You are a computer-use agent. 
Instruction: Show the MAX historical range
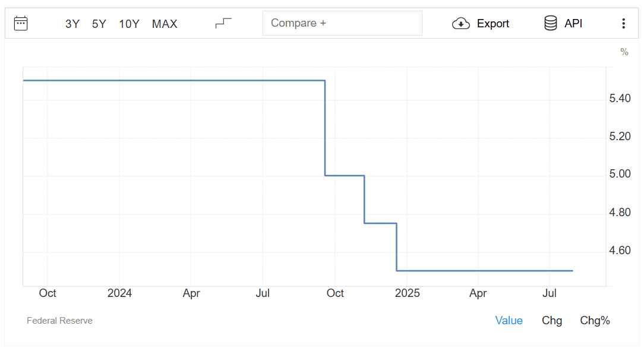coord(165,24)
